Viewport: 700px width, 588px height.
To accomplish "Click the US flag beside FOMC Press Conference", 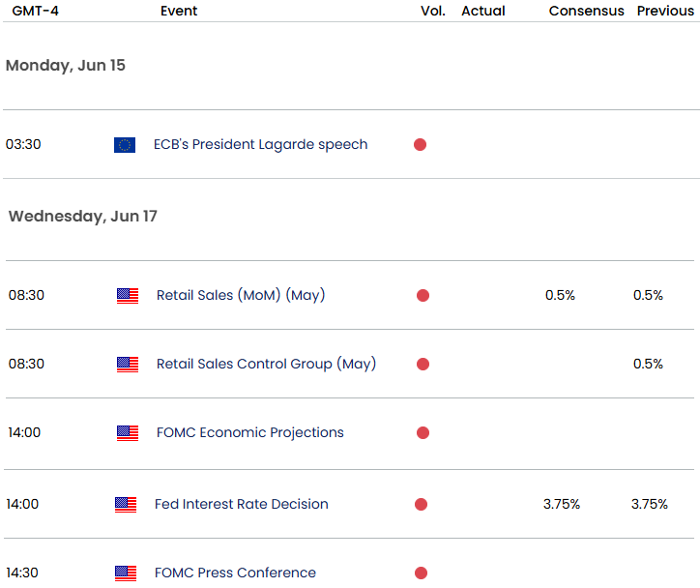I will click(x=126, y=573).
